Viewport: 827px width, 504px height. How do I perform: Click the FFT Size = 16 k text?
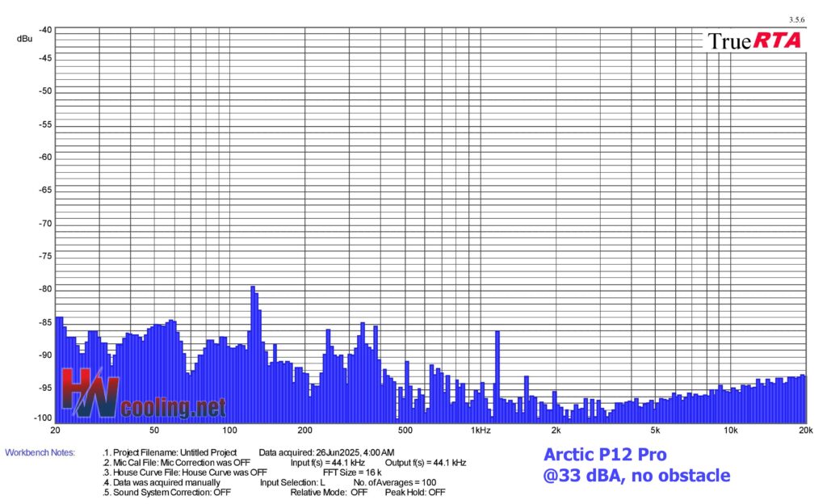352,472
